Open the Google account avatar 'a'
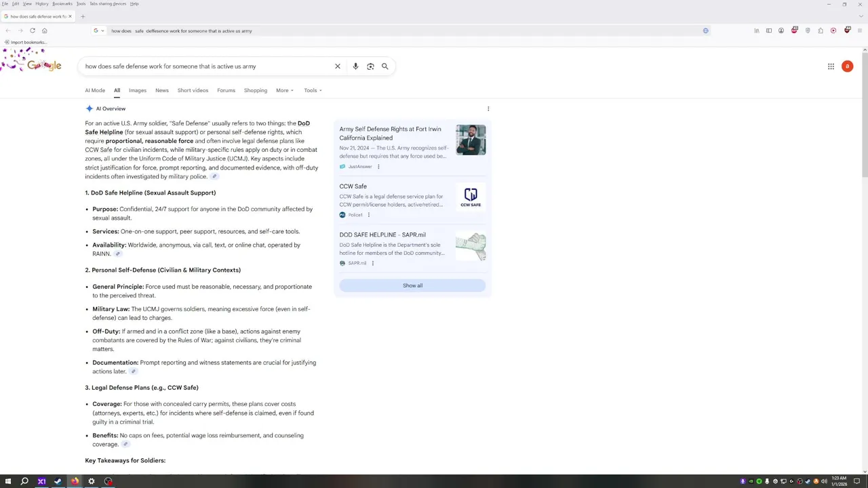This screenshot has height=488, width=868. tap(847, 66)
